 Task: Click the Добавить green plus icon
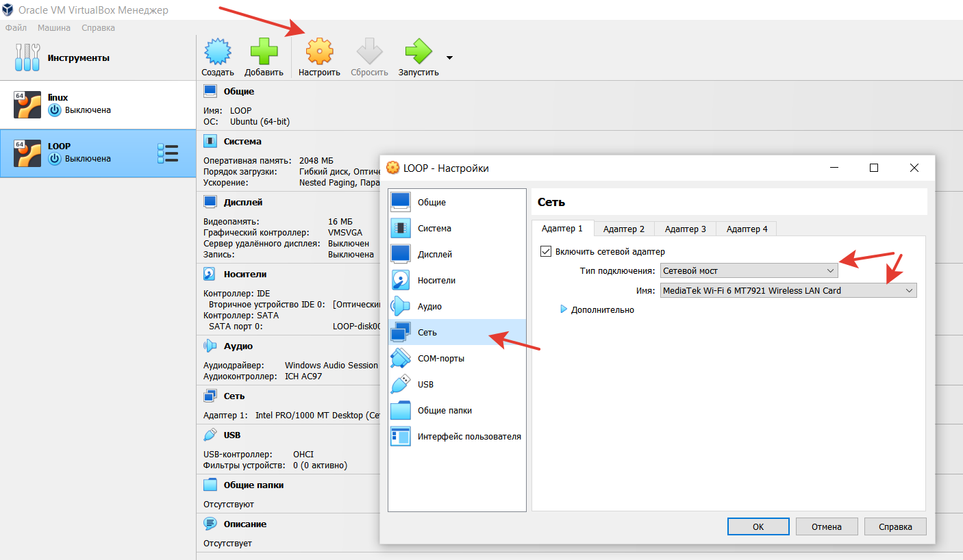264,51
